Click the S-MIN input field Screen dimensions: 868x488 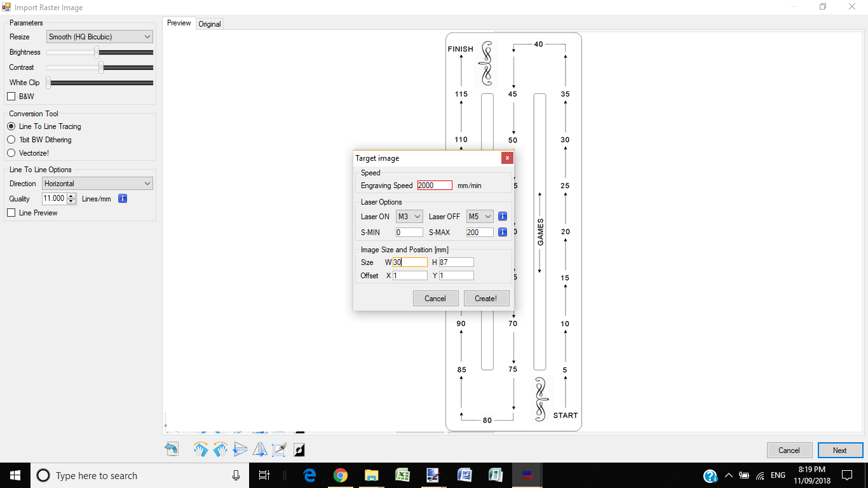(x=409, y=233)
